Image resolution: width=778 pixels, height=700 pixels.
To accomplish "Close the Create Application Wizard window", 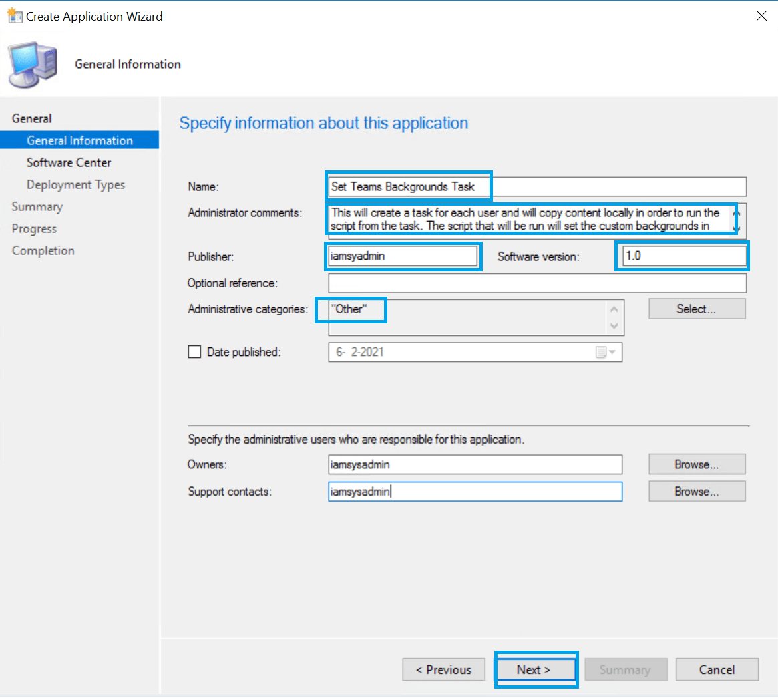I will [761, 16].
